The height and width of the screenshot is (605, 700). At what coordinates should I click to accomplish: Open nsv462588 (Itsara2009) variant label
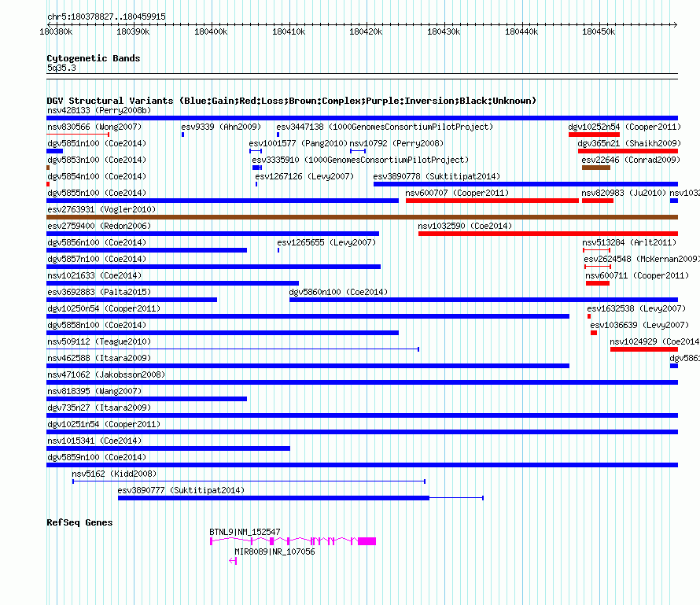coord(99,358)
